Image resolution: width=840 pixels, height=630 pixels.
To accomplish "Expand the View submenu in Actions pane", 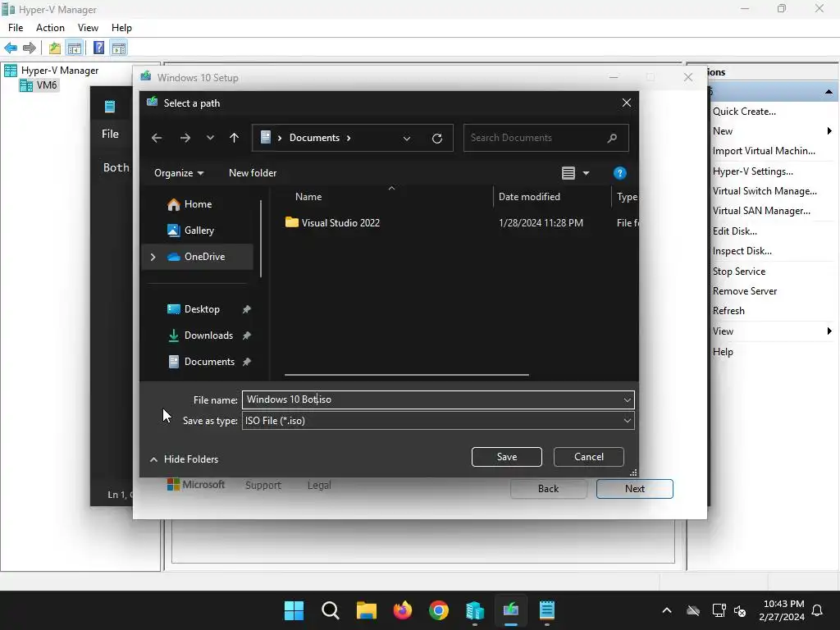I will (829, 331).
